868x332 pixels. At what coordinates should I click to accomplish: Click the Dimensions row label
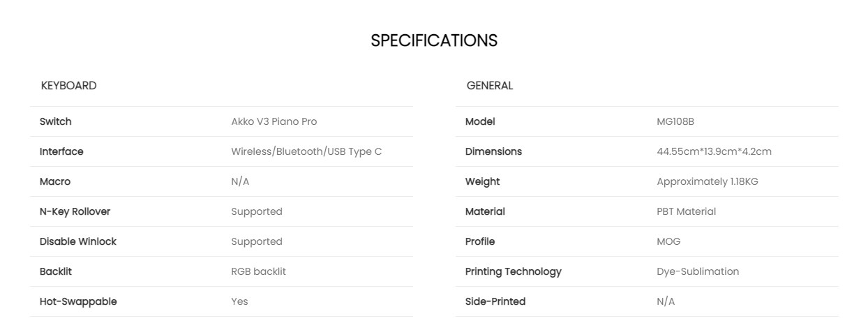pos(493,151)
